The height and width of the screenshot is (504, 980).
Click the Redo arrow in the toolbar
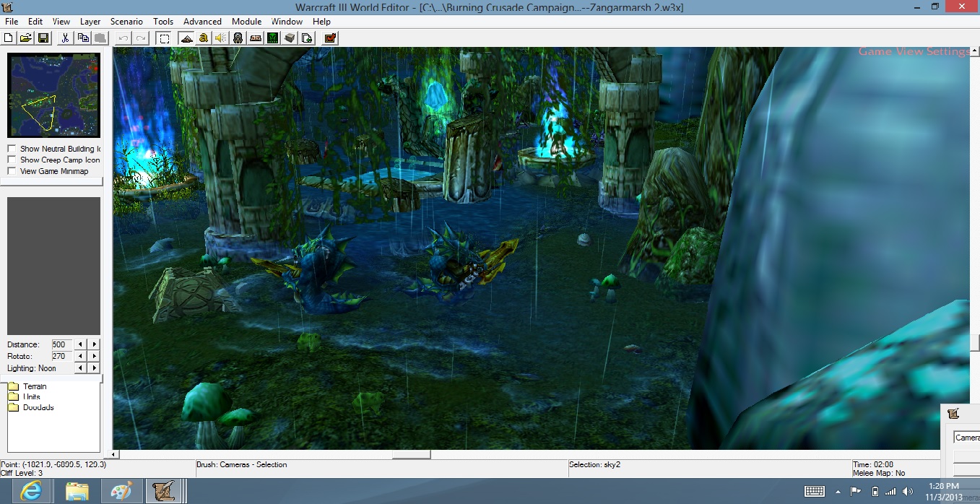coord(141,38)
